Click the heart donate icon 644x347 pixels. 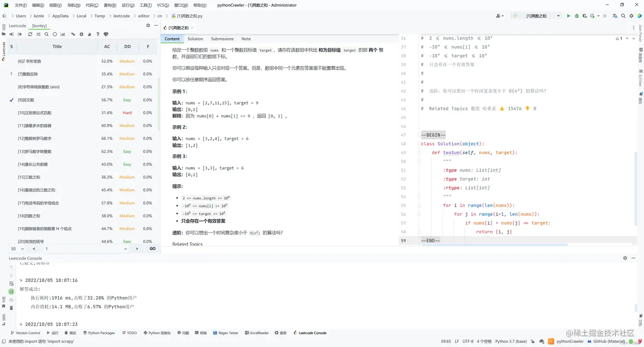point(106,34)
